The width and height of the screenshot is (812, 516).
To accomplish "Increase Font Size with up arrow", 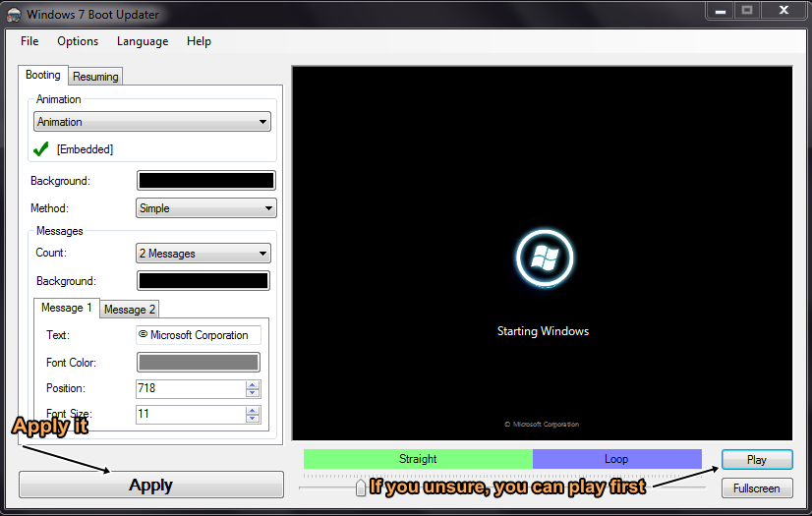I will pyautogui.click(x=253, y=410).
